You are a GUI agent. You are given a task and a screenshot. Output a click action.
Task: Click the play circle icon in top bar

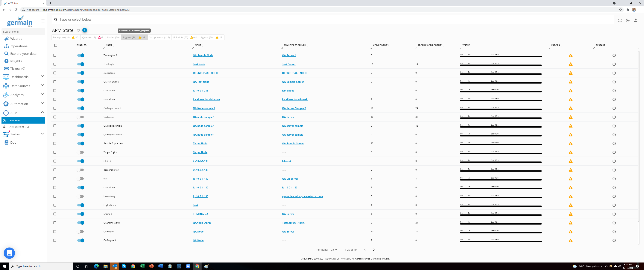628,21
